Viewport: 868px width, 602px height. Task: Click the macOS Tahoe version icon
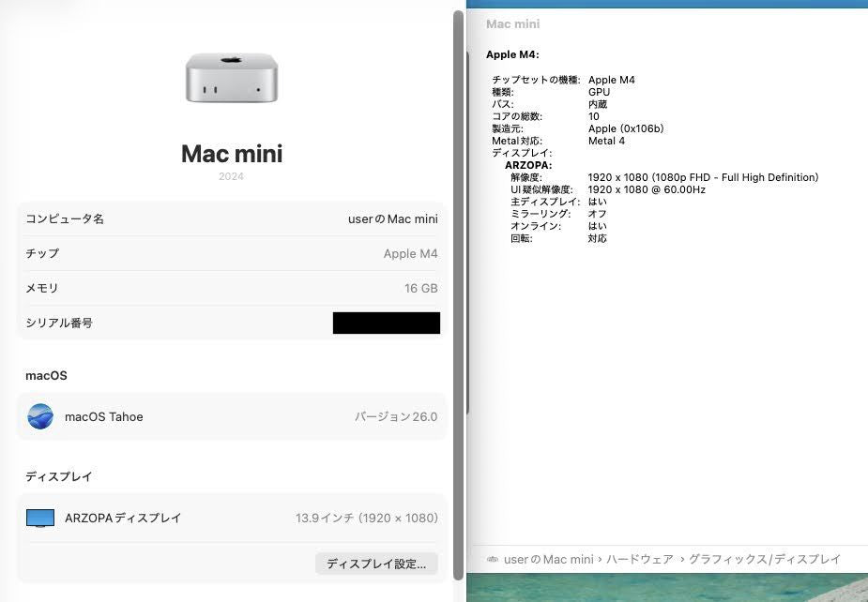pos(40,416)
